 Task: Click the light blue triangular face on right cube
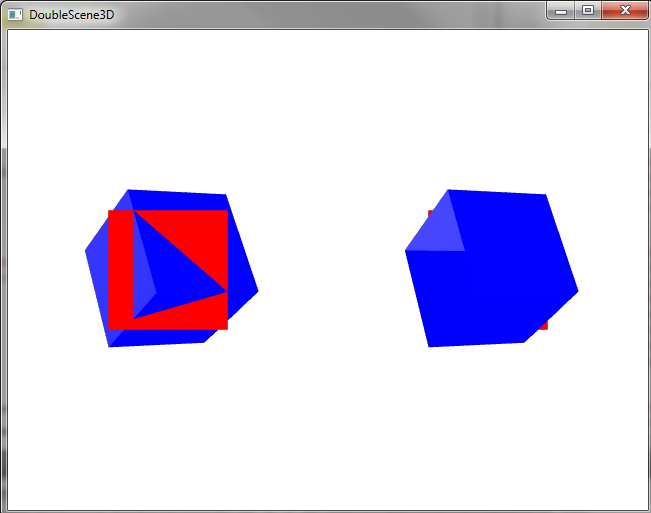coord(438,228)
